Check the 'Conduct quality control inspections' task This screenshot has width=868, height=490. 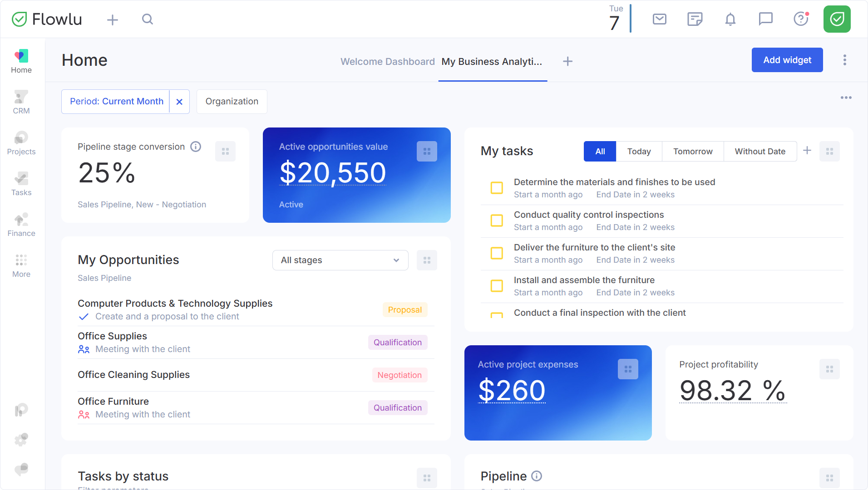click(497, 220)
